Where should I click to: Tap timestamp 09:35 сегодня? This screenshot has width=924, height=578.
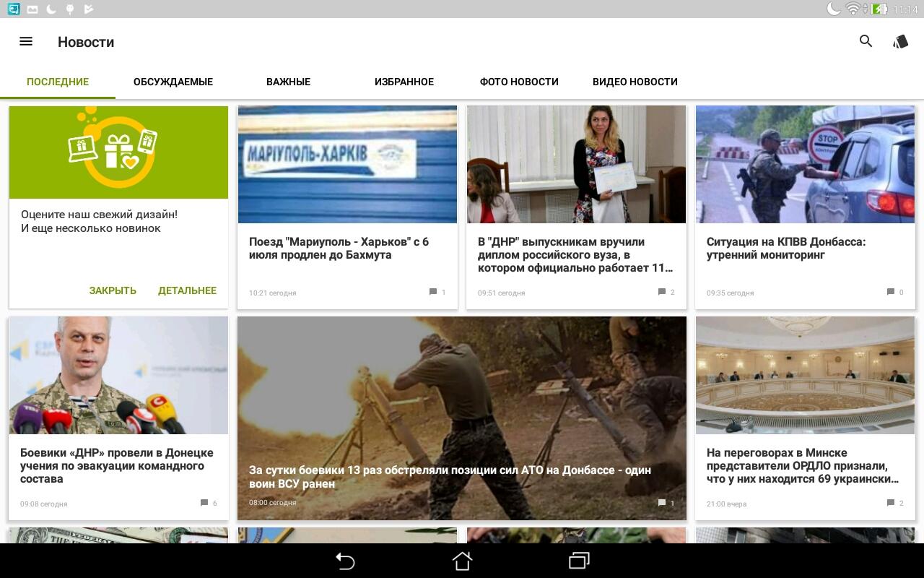click(x=731, y=293)
